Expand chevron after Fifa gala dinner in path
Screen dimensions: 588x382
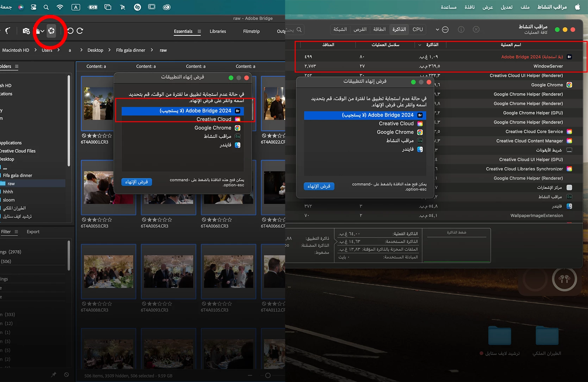152,50
